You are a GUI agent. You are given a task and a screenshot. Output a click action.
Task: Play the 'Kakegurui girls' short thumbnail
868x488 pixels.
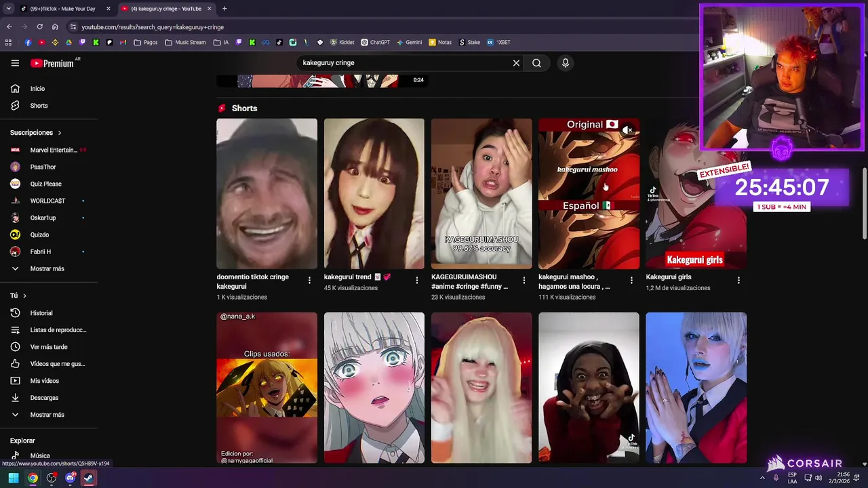click(x=696, y=194)
